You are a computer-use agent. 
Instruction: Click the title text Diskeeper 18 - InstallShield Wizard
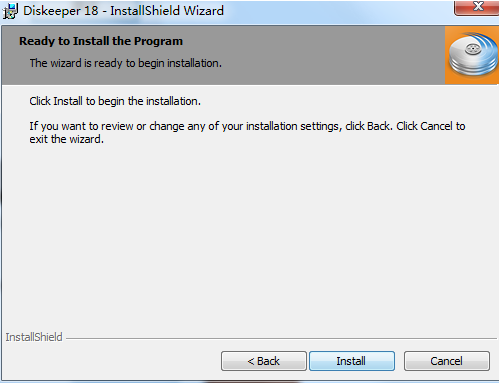click(123, 11)
